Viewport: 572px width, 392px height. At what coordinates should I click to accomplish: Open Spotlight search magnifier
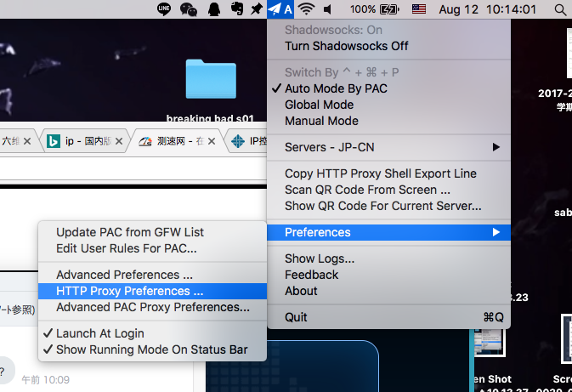pyautogui.click(x=560, y=9)
